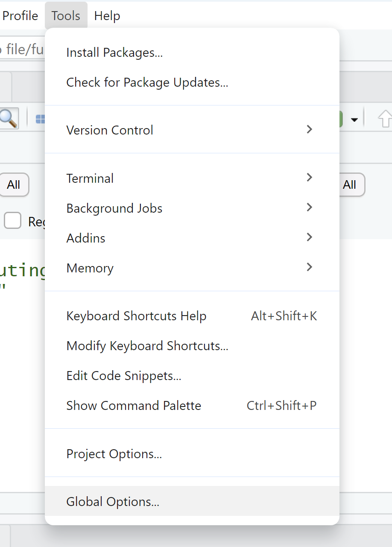Open the Profile menu
This screenshot has height=547, width=392.
20,16
